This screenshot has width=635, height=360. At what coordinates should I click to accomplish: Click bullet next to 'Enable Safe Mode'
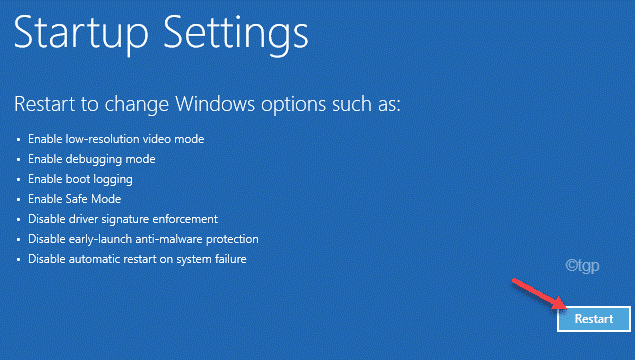19,200
